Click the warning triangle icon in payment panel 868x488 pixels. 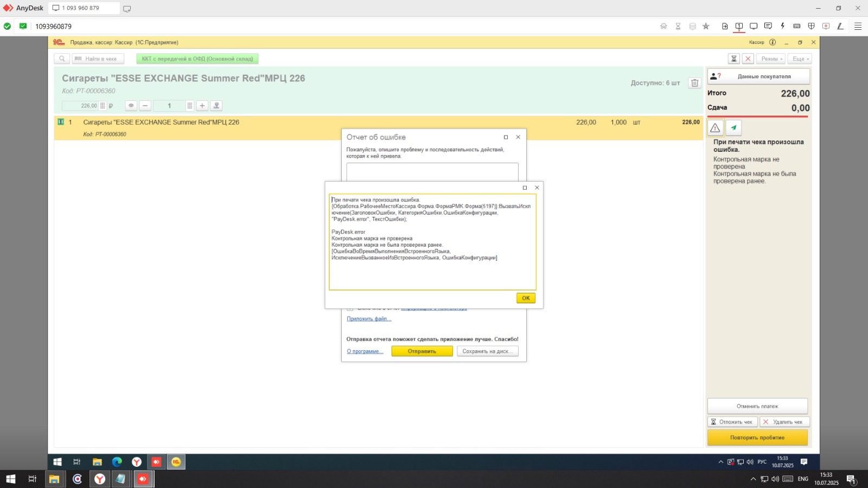(x=715, y=128)
